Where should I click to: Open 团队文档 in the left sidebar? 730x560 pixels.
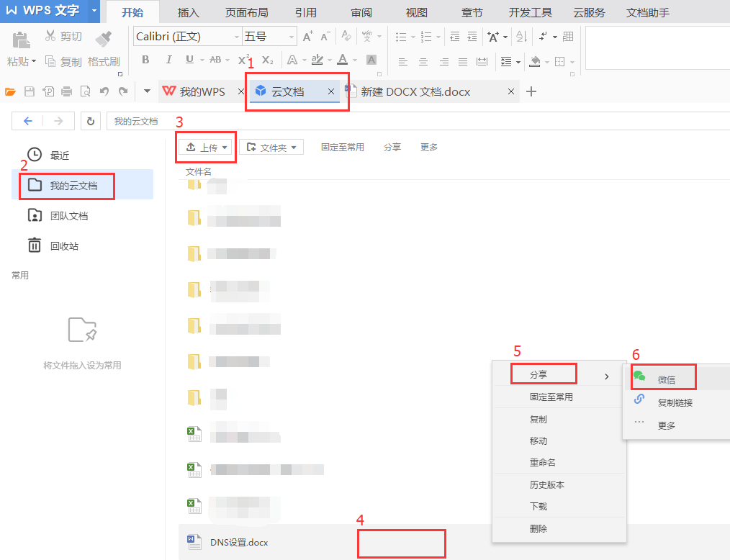pyautogui.click(x=68, y=216)
